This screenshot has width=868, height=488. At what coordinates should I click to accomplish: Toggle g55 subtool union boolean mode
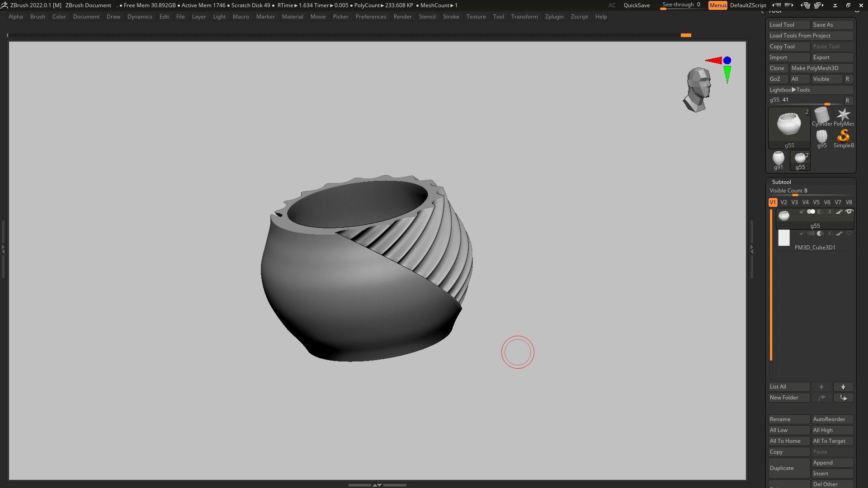pyautogui.click(x=811, y=211)
